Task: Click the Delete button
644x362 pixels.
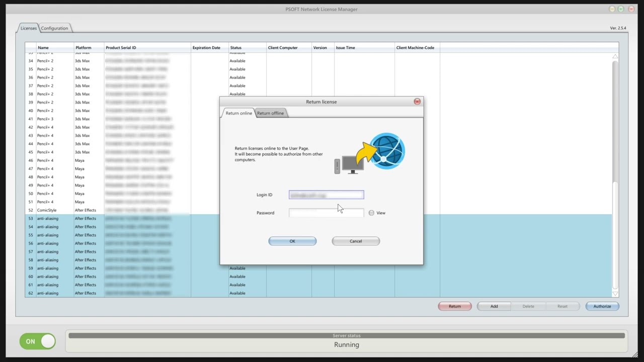Action: (x=528, y=306)
